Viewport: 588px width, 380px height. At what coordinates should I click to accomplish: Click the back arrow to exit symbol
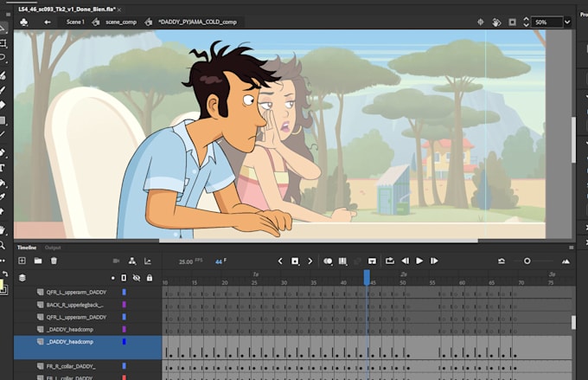48,23
